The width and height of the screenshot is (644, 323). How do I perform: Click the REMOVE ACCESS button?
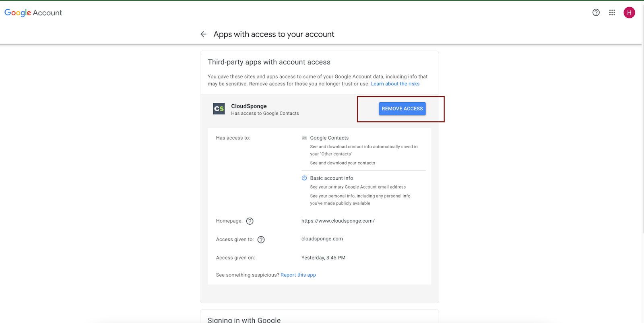402,109
